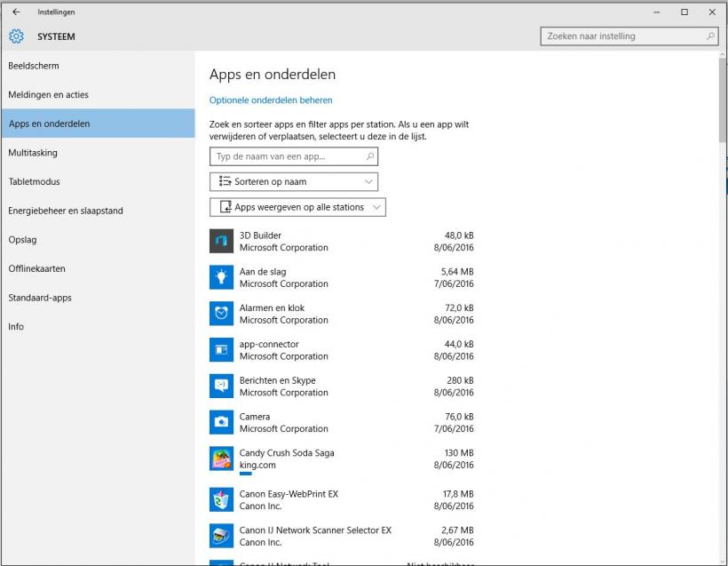The width and height of the screenshot is (728, 566).
Task: Select the Canon Easy-WebPrint EX icon
Action: coord(221,499)
